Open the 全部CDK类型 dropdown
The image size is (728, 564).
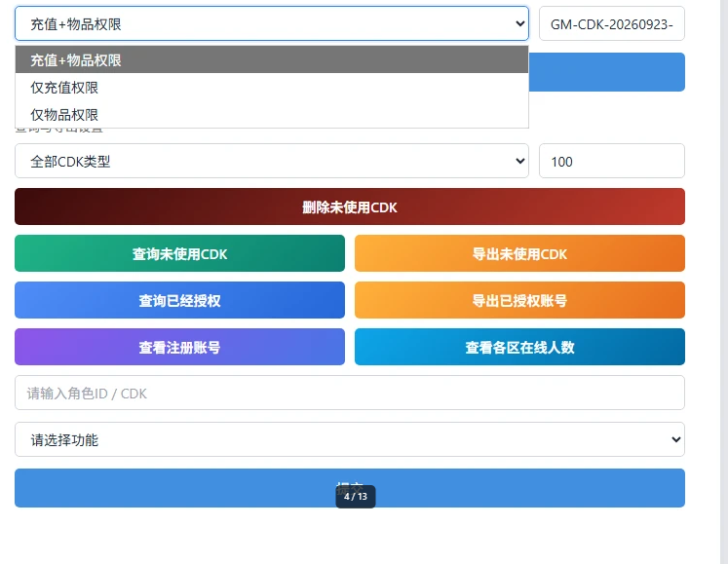click(272, 161)
